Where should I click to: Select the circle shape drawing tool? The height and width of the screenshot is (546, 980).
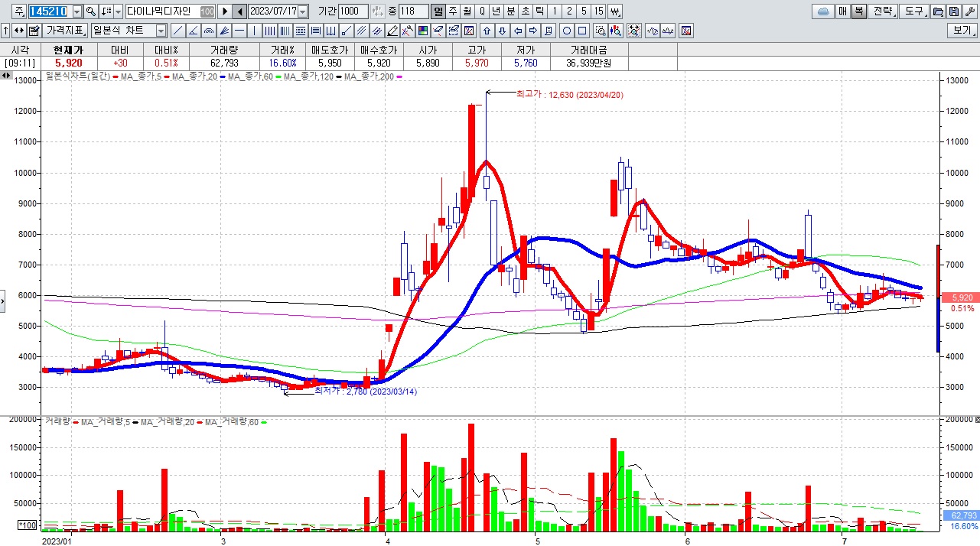click(567, 31)
